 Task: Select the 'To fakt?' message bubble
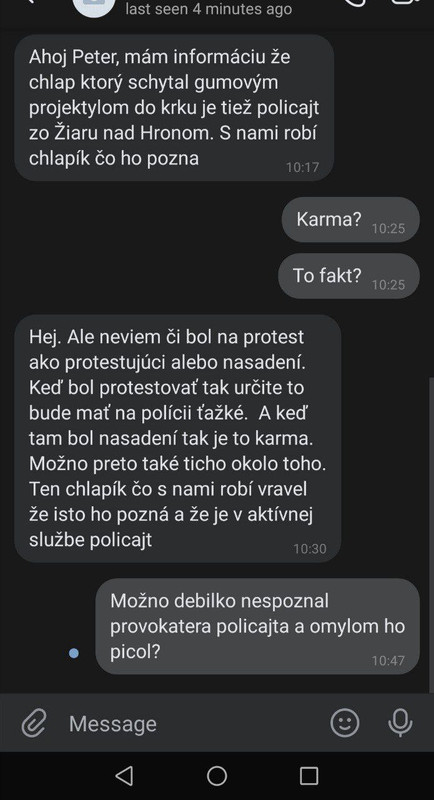pyautogui.click(x=349, y=276)
